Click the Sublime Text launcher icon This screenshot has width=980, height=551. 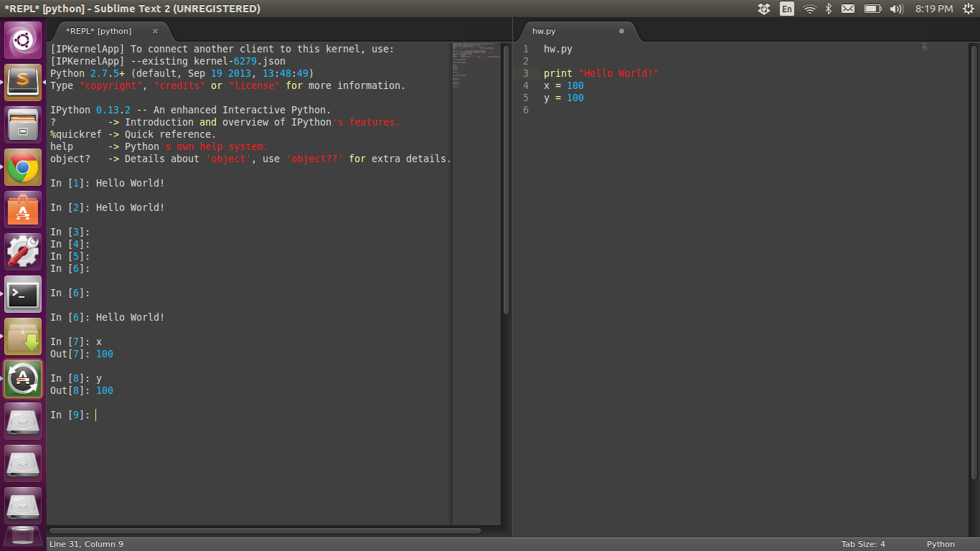[24, 83]
